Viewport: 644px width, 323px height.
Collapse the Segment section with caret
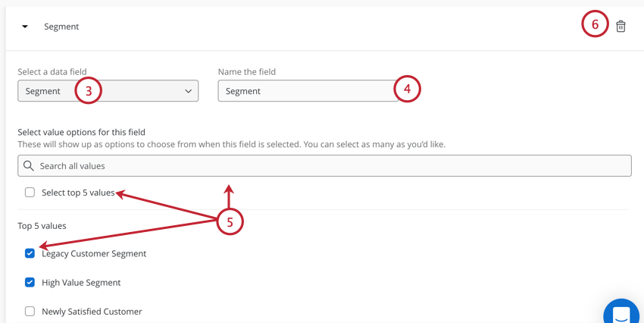click(x=25, y=27)
